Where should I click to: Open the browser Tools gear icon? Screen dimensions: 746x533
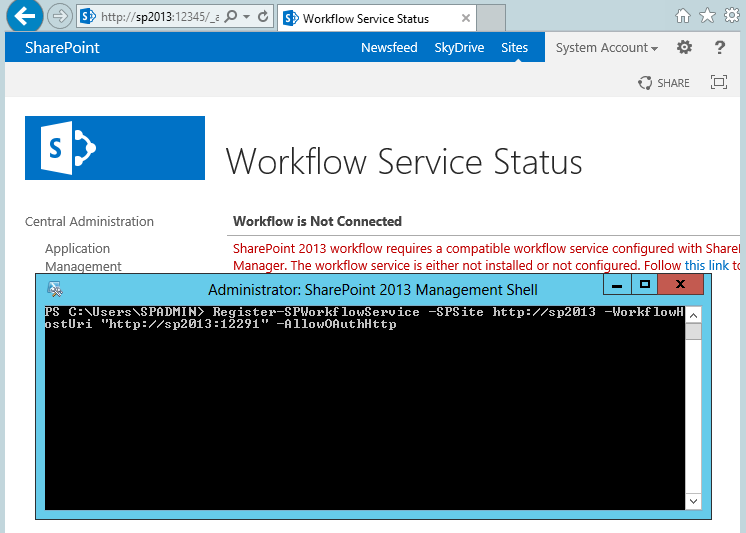coord(732,15)
